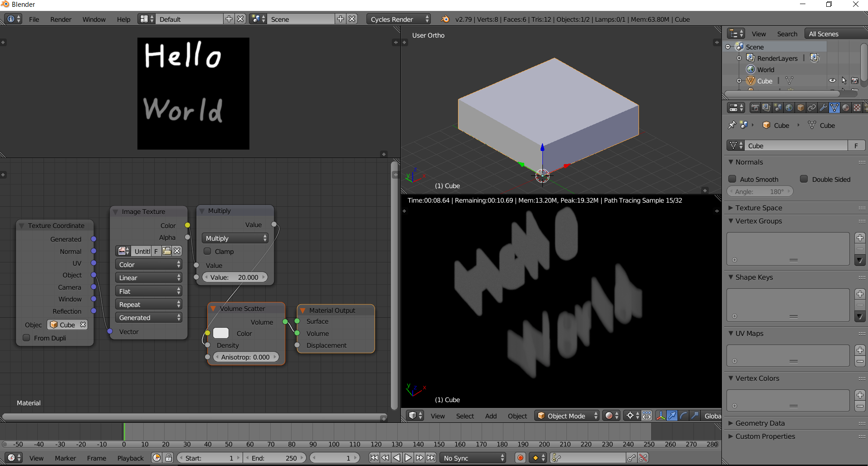Open the outliner Search menu

point(787,34)
